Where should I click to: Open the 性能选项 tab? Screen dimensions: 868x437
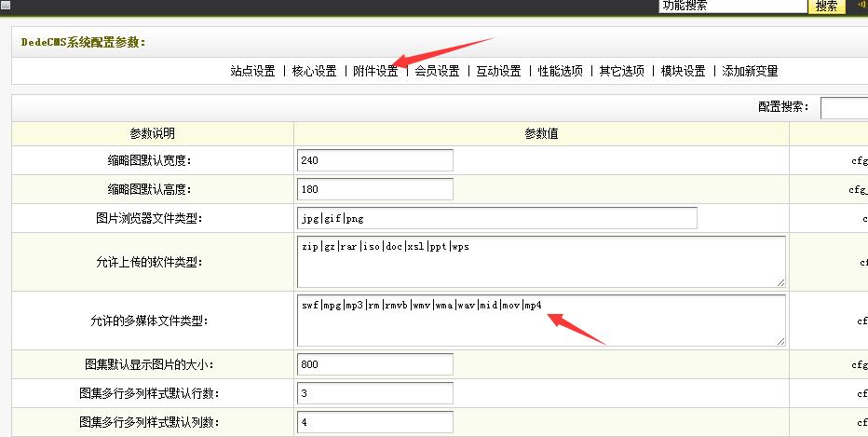561,71
